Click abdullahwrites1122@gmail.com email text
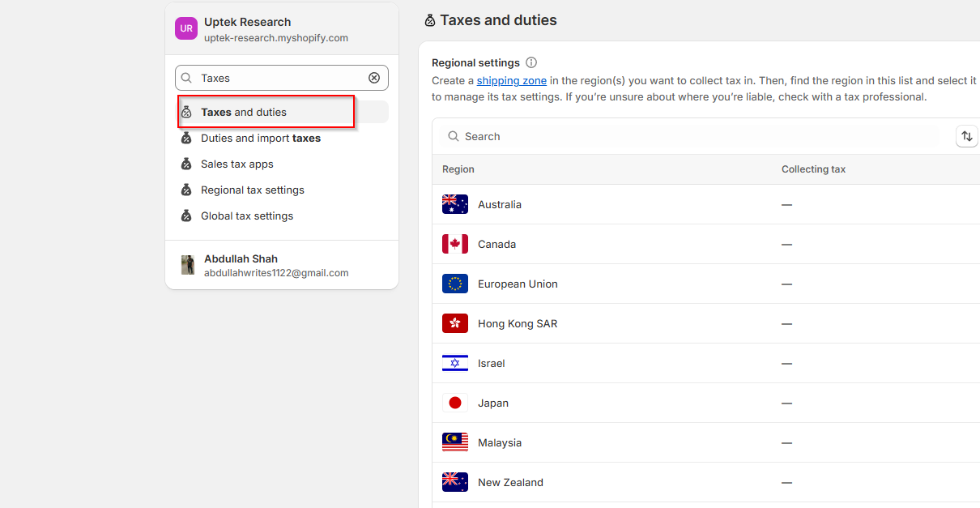Viewport: 980px width, 508px height. pyautogui.click(x=276, y=273)
